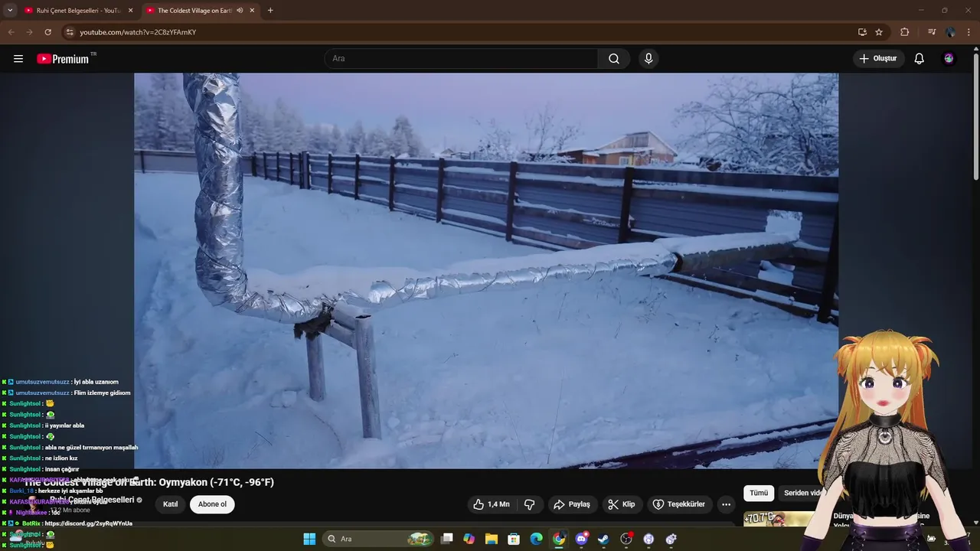Image resolution: width=980 pixels, height=551 pixels.
Task: Open the Chrome three-dot menu
Action: pos(970,32)
